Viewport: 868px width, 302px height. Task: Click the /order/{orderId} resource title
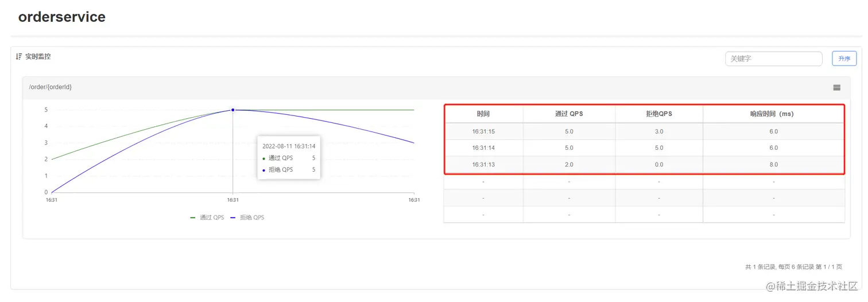coord(50,87)
